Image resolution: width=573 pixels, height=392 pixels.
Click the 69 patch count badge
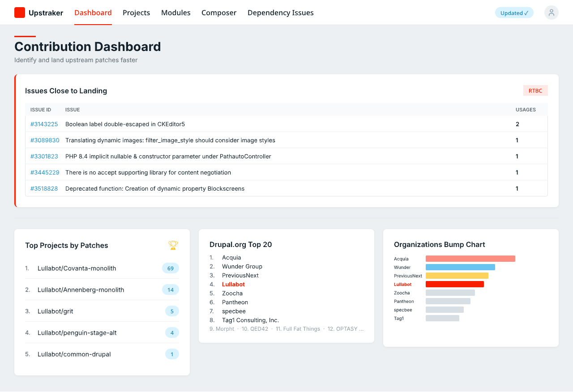tap(170, 268)
